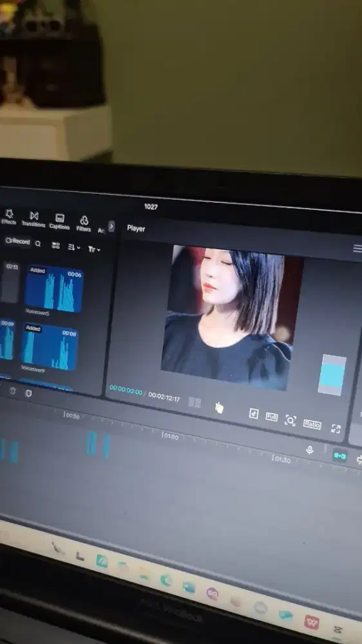Viewport: 362px width, 644px height.
Task: Open the Filters tab
Action: click(83, 224)
